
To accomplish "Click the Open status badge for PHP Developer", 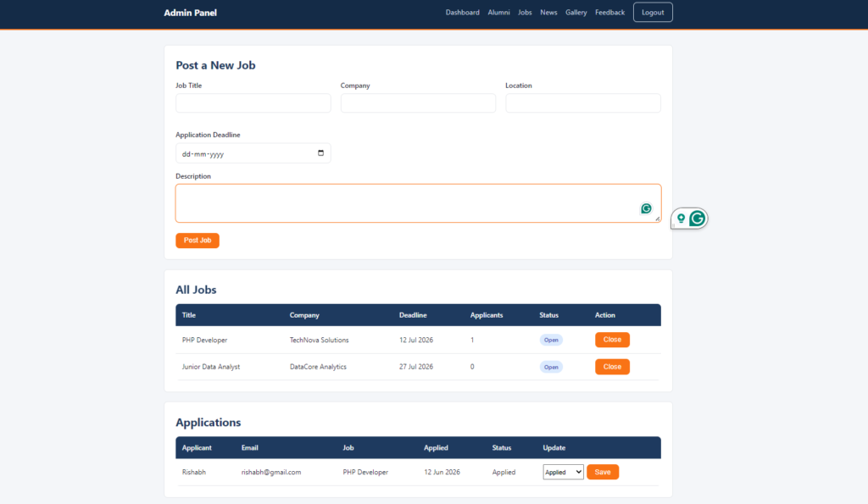I will (x=551, y=341).
